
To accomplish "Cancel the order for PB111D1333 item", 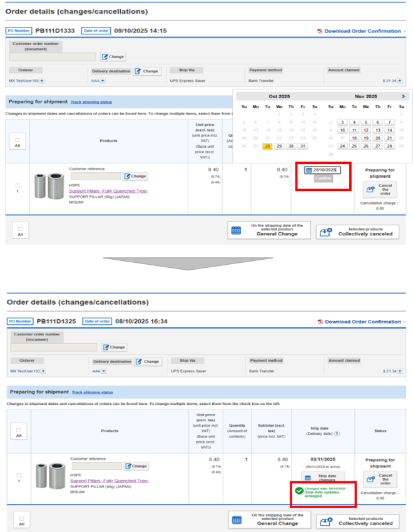I will pyautogui.click(x=380, y=190).
